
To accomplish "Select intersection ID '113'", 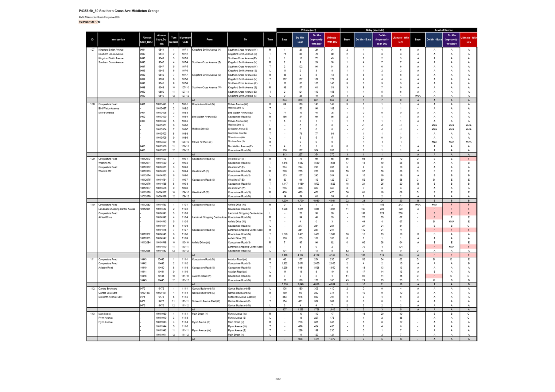I will pyautogui.click(x=92, y=314).
